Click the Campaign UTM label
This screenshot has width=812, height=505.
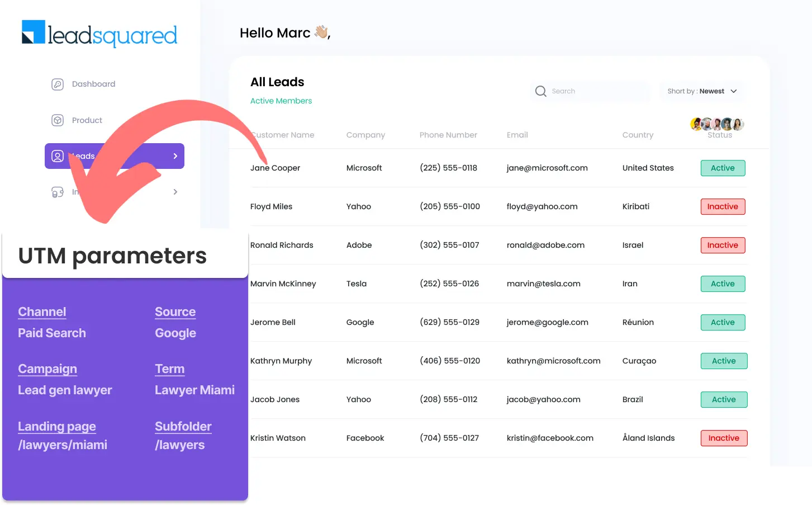click(48, 369)
